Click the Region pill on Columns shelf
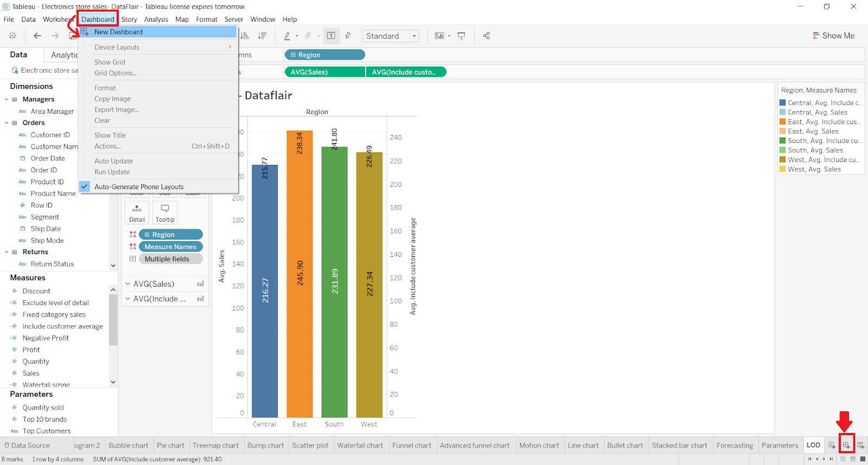Screen dimensions: 868x465 (324, 55)
